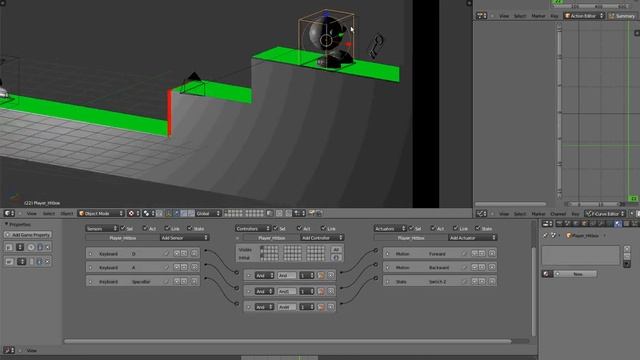Screen dimensions: 640x360
Task: Click the sphere icon beside the New button
Action: pyautogui.click(x=547, y=274)
